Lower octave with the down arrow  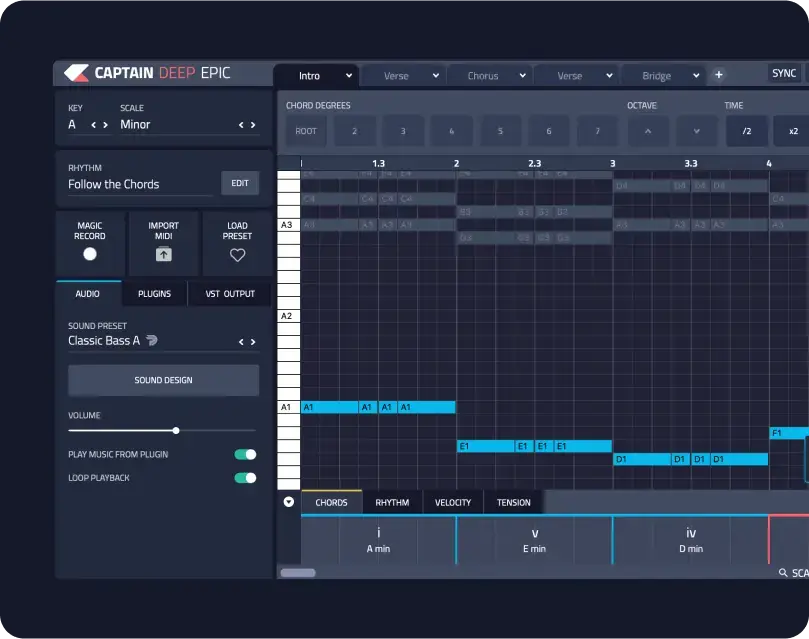pyautogui.click(x=697, y=131)
